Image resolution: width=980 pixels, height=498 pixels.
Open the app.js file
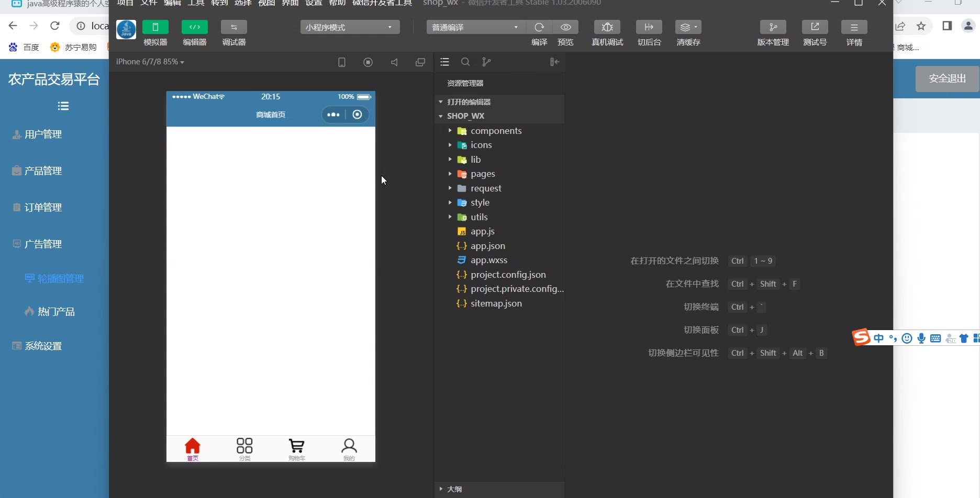(499, 231)
